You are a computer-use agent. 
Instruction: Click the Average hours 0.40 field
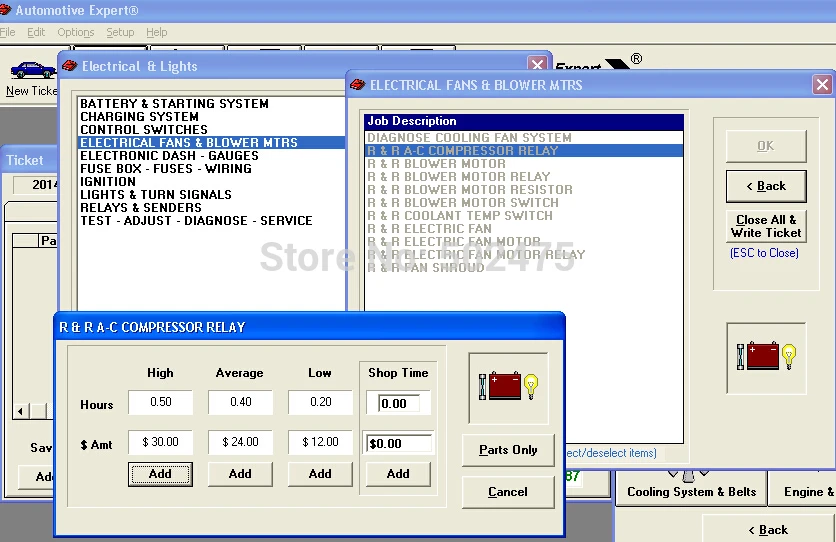240,402
